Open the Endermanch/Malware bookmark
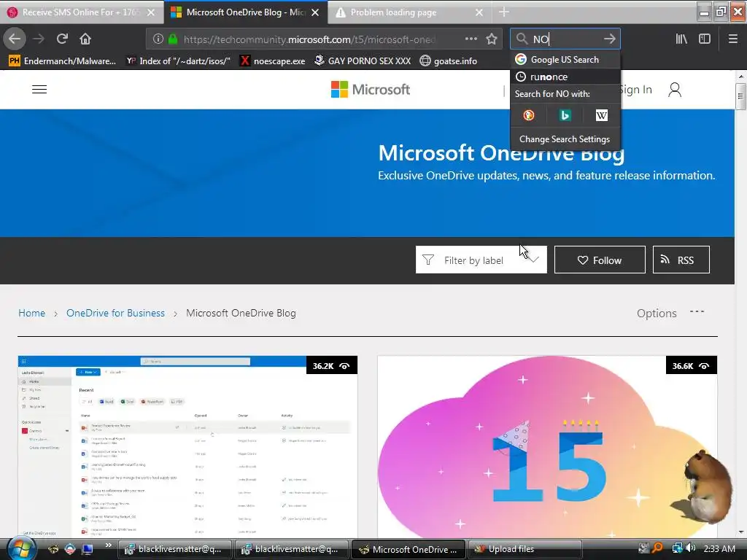Screen dimensions: 747x560 point(63,61)
